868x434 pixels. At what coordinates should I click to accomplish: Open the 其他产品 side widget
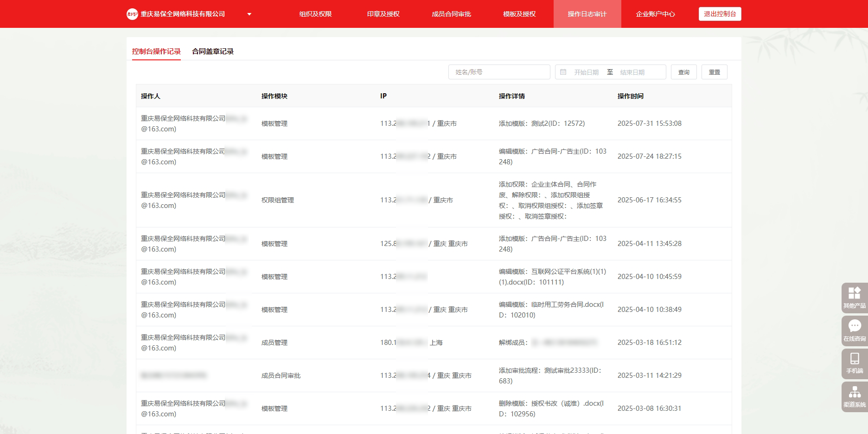tap(855, 298)
